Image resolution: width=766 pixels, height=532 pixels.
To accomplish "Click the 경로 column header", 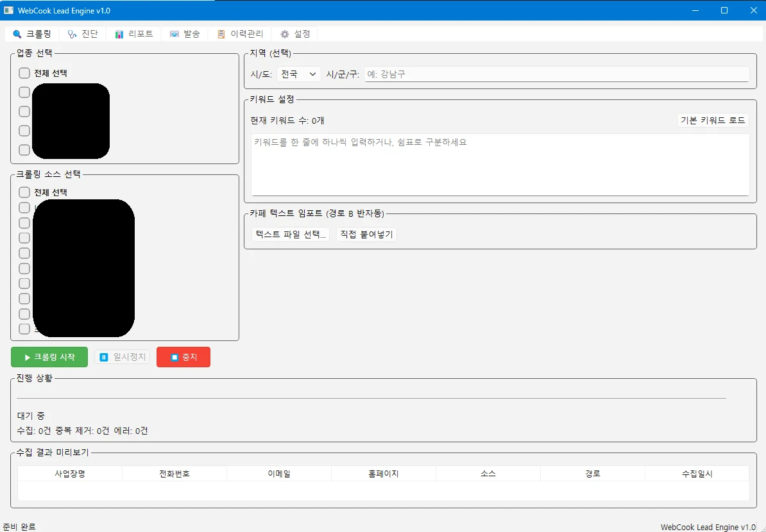I will point(593,474).
